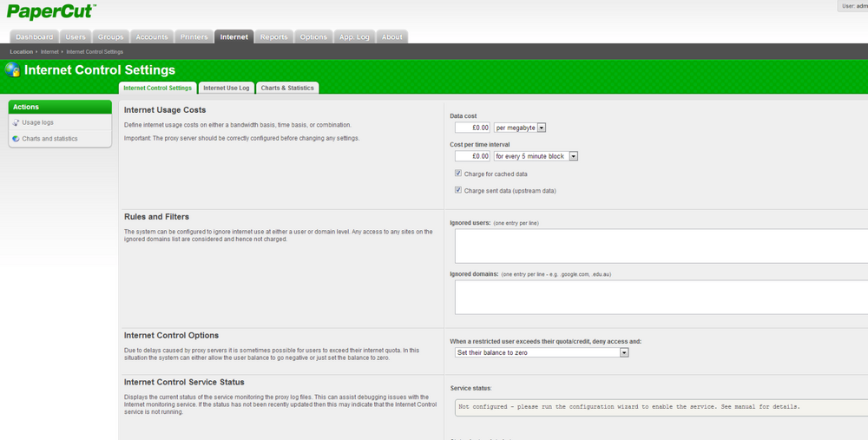Click the Data cost input field
The image size is (868, 440).
472,128
